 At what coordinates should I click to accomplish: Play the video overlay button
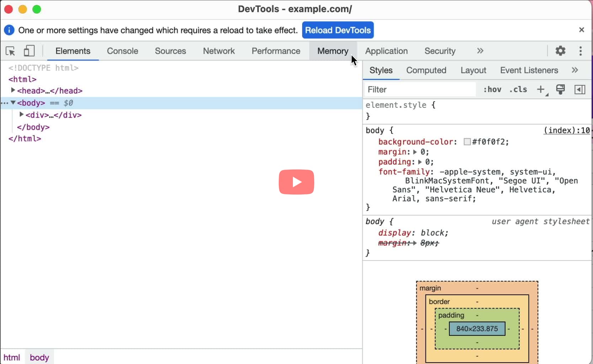(x=296, y=182)
